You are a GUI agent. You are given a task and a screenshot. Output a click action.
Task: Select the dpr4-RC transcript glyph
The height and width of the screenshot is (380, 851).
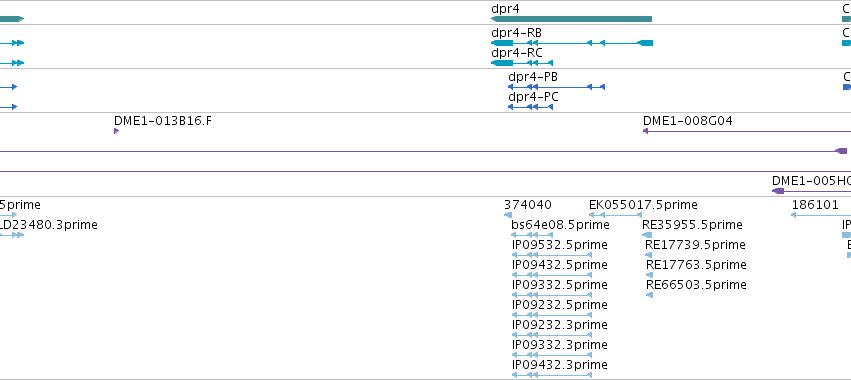coord(522,63)
